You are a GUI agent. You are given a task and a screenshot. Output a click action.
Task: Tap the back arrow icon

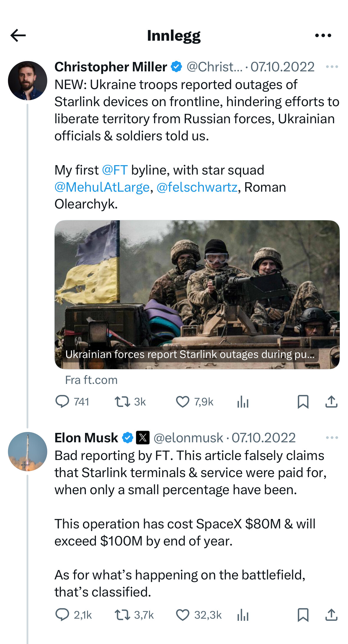18,35
